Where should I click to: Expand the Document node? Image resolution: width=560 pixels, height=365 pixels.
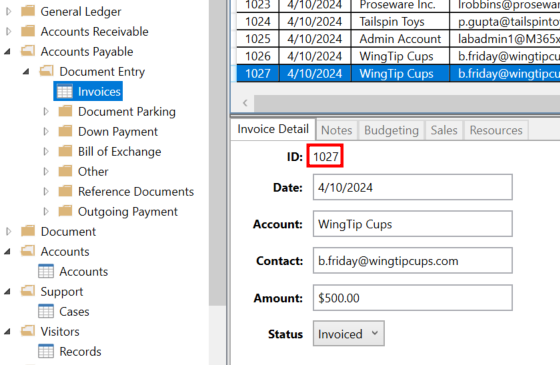[x=9, y=231]
